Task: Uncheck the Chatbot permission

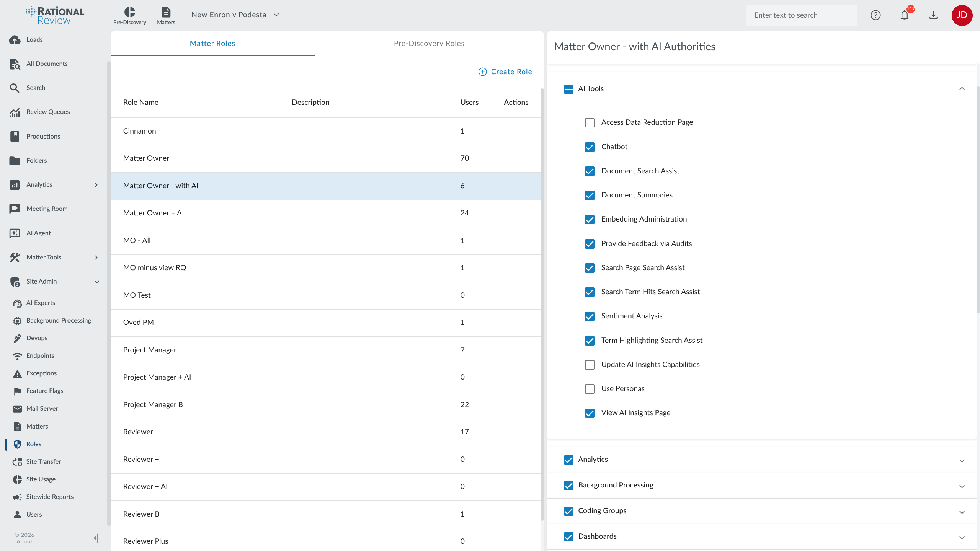Action: (x=590, y=147)
